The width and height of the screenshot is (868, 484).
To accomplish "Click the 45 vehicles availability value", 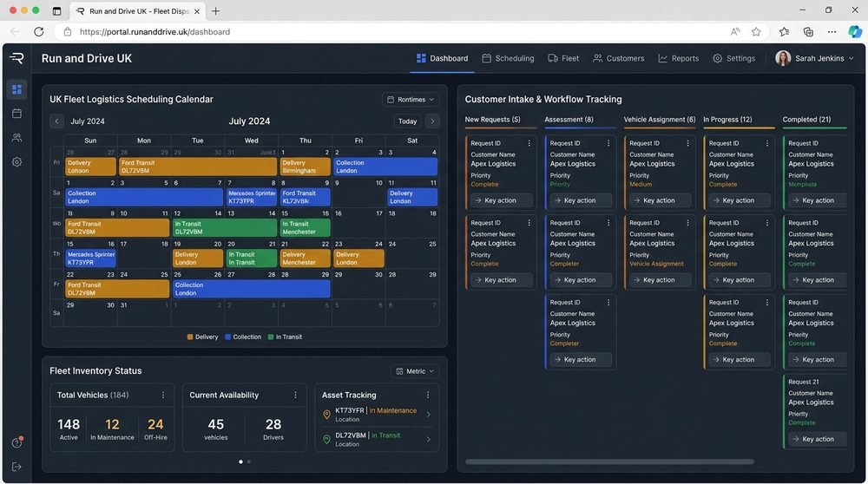I will coord(216,424).
